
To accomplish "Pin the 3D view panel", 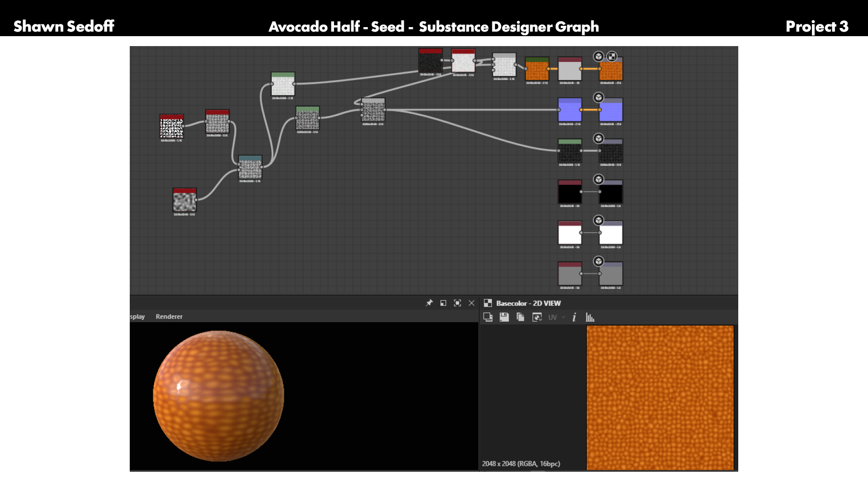I will 429,303.
